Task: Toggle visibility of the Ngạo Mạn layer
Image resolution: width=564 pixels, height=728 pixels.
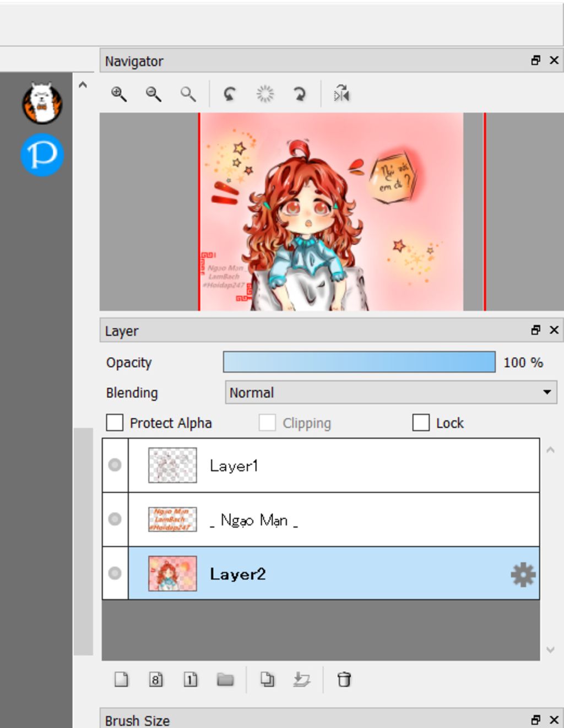Action: [x=115, y=519]
